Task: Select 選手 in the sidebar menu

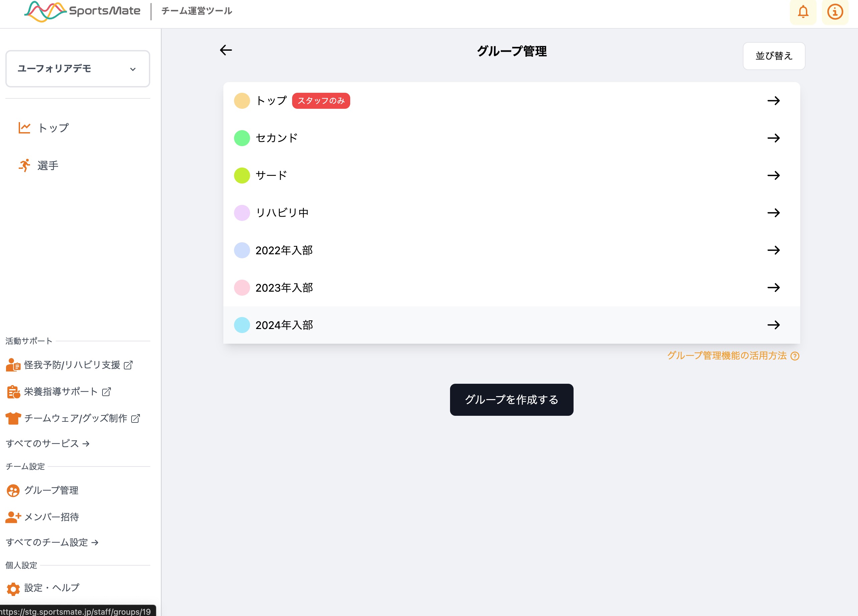Action: [48, 166]
